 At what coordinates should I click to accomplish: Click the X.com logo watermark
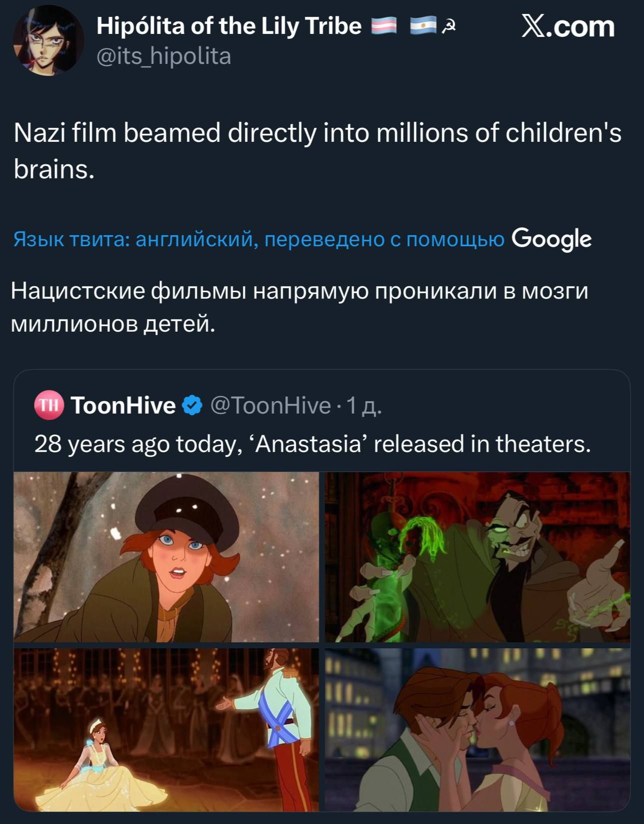point(568,26)
